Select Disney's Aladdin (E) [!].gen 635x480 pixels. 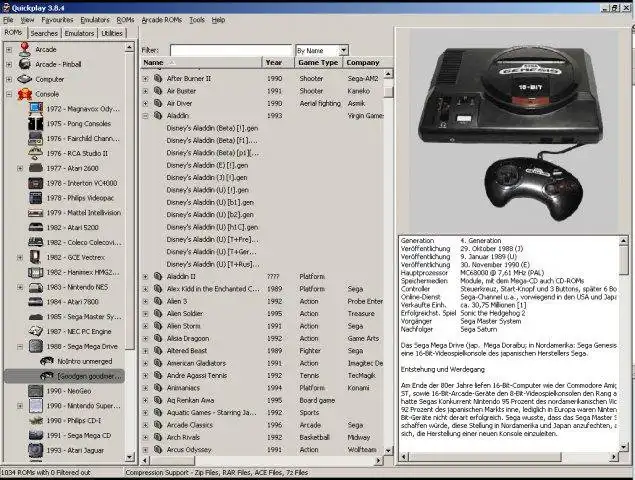(207, 165)
